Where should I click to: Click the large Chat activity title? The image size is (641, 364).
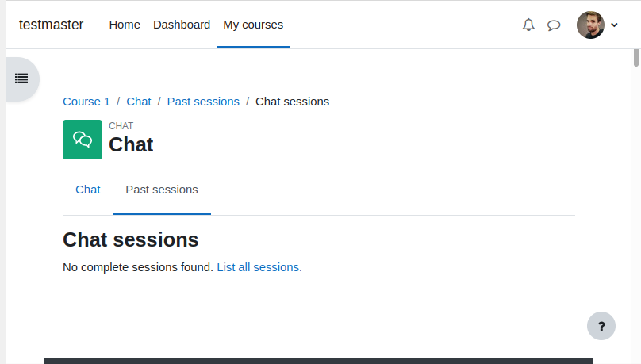tap(131, 144)
